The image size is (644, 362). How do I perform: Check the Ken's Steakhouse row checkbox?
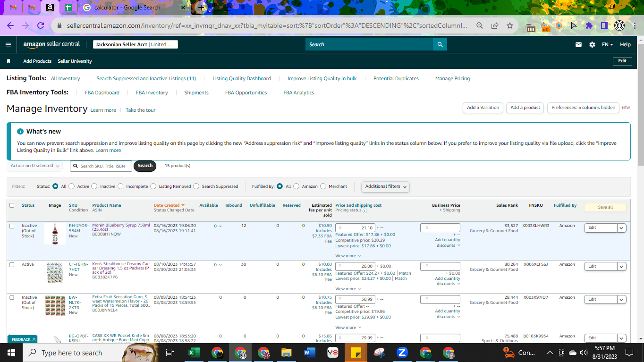coord(12,265)
